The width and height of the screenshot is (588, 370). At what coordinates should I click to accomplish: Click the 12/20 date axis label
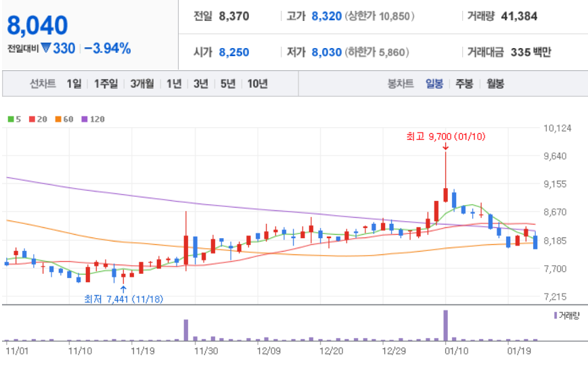coord(331,351)
